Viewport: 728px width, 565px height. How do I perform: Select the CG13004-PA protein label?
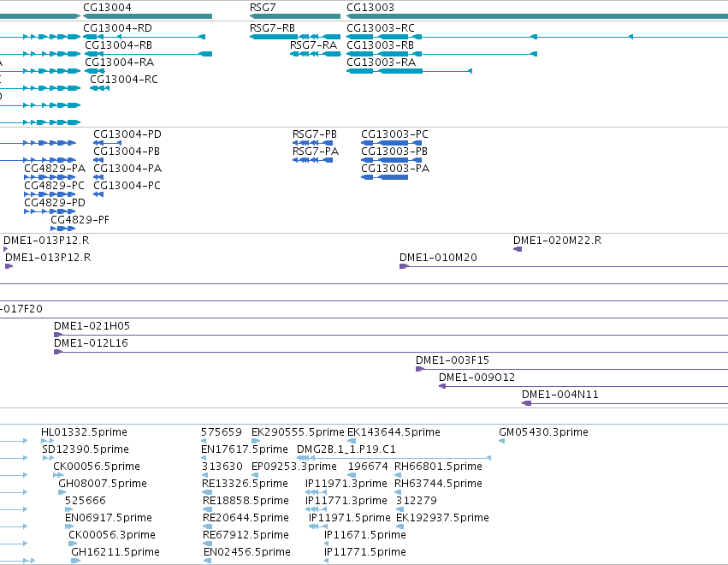[x=127, y=168]
